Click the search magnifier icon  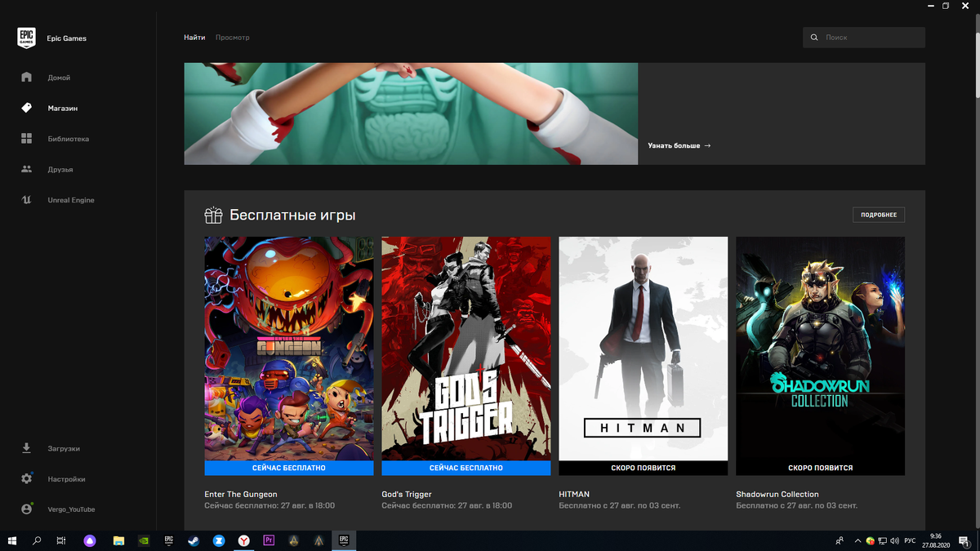pyautogui.click(x=814, y=38)
